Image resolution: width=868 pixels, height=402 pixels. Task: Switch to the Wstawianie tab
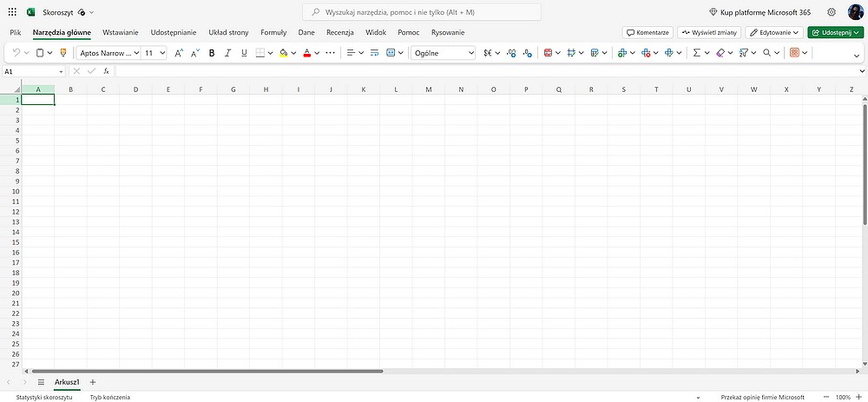[x=121, y=33]
